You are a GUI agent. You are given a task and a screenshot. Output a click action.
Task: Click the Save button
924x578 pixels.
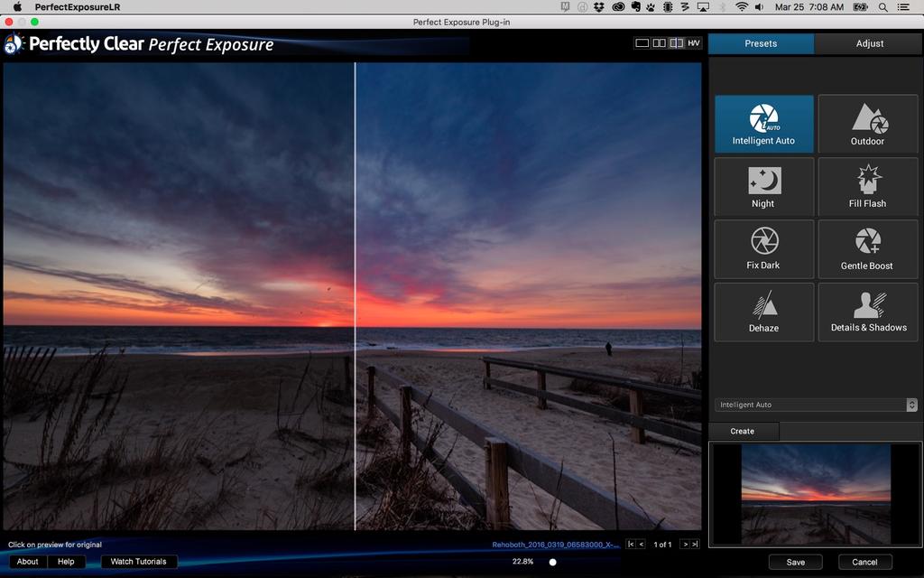tap(795, 562)
